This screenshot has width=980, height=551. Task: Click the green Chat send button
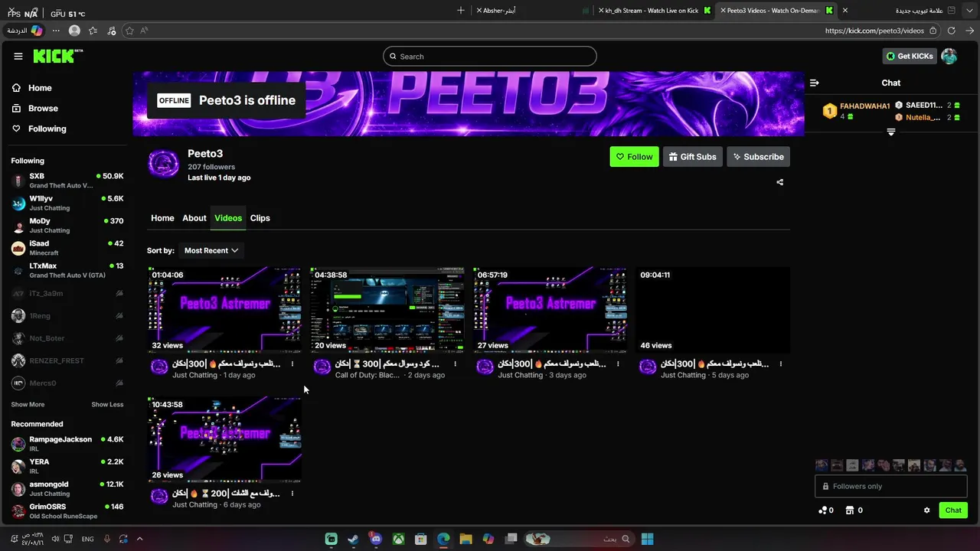pyautogui.click(x=953, y=510)
